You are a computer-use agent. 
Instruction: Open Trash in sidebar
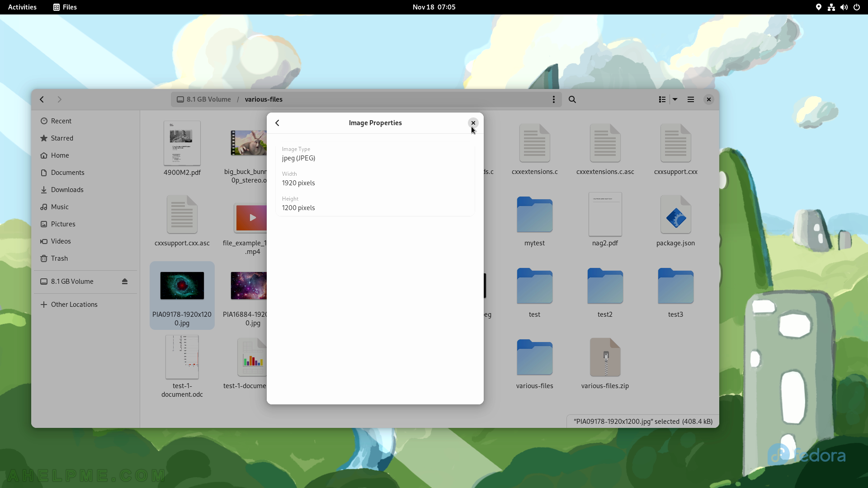[85, 258]
